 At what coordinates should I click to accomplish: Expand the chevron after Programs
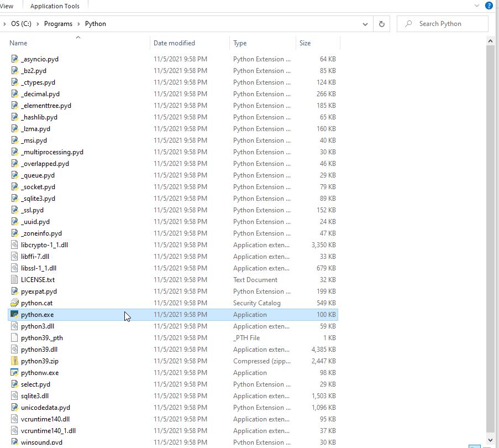point(78,24)
